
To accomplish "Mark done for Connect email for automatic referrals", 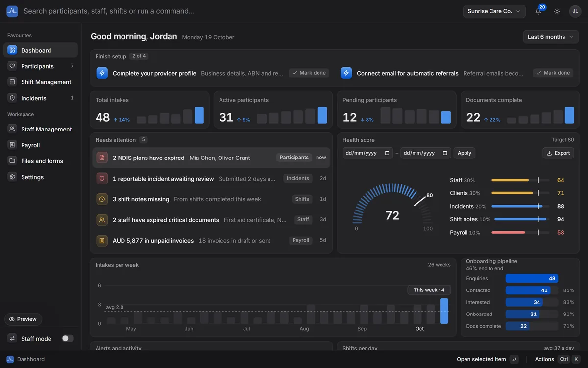I will 553,73.
